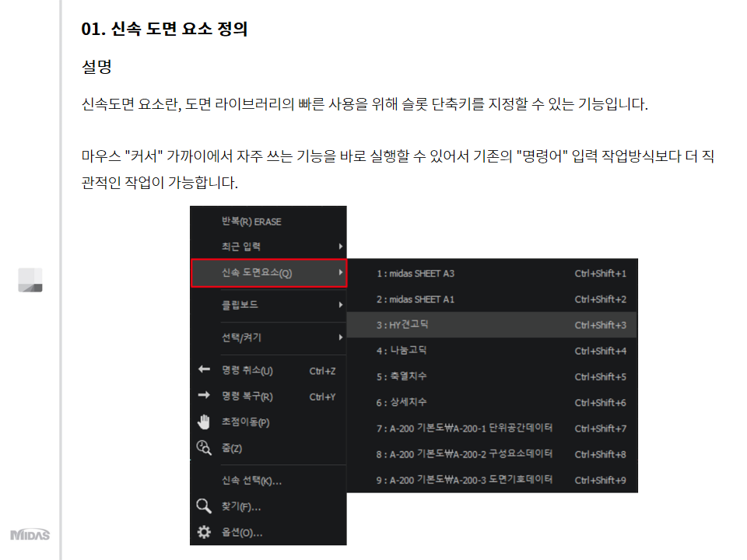The image size is (747, 560).
Task: Click the options gear icon
Action: pyautogui.click(x=204, y=533)
